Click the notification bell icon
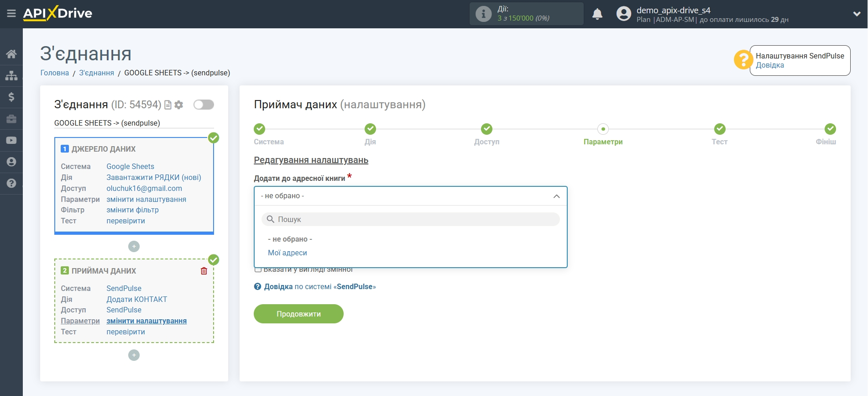The height and width of the screenshot is (396, 868). [597, 14]
